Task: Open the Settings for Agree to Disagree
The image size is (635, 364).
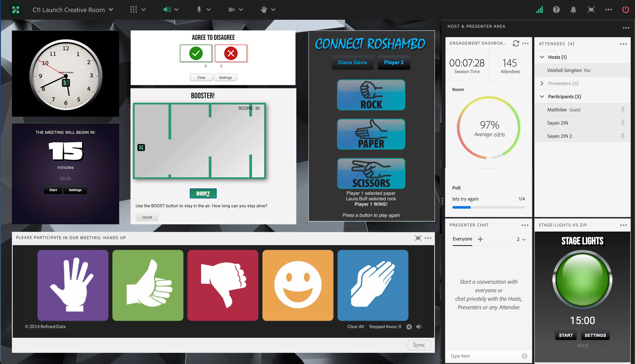Action: click(225, 78)
